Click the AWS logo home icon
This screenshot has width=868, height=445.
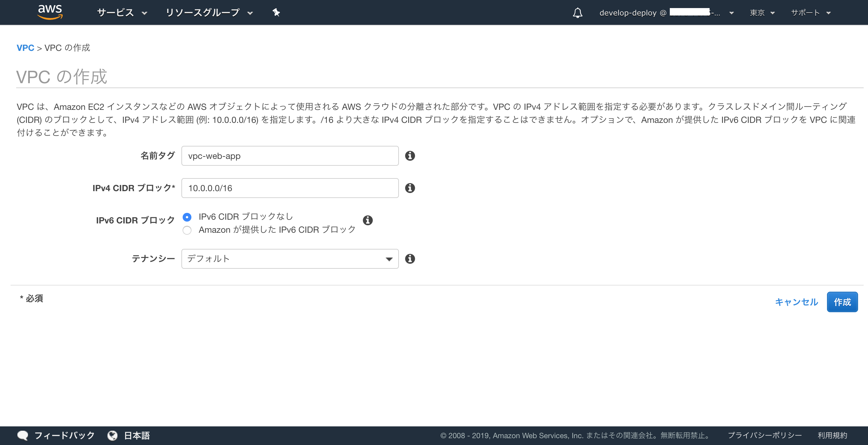tap(50, 12)
